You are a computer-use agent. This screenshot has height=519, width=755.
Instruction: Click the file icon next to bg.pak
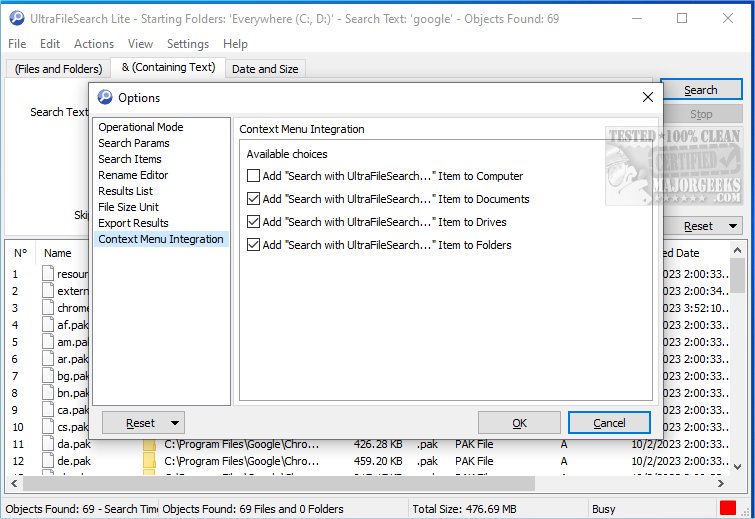[48, 375]
